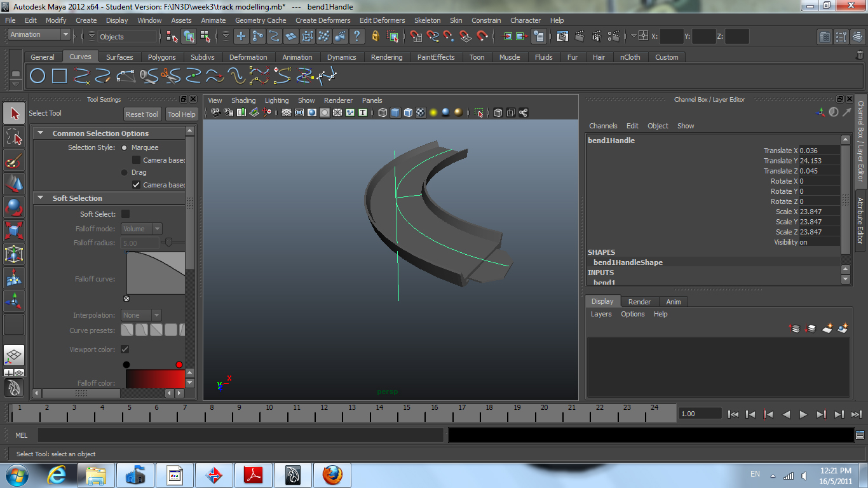Click the Translate Y value field

click(818, 161)
